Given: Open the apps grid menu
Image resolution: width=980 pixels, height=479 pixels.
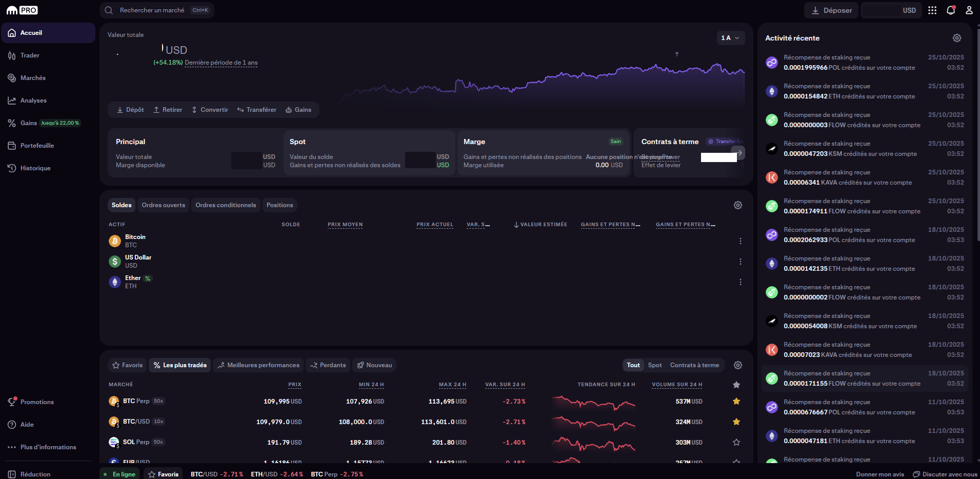Looking at the screenshot, I should (932, 10).
